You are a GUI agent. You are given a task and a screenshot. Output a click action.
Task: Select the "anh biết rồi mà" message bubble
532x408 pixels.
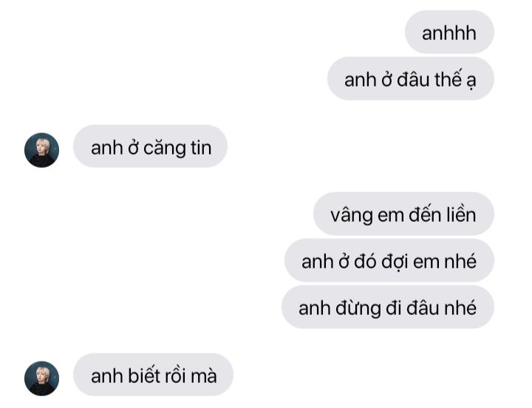pyautogui.click(x=154, y=375)
